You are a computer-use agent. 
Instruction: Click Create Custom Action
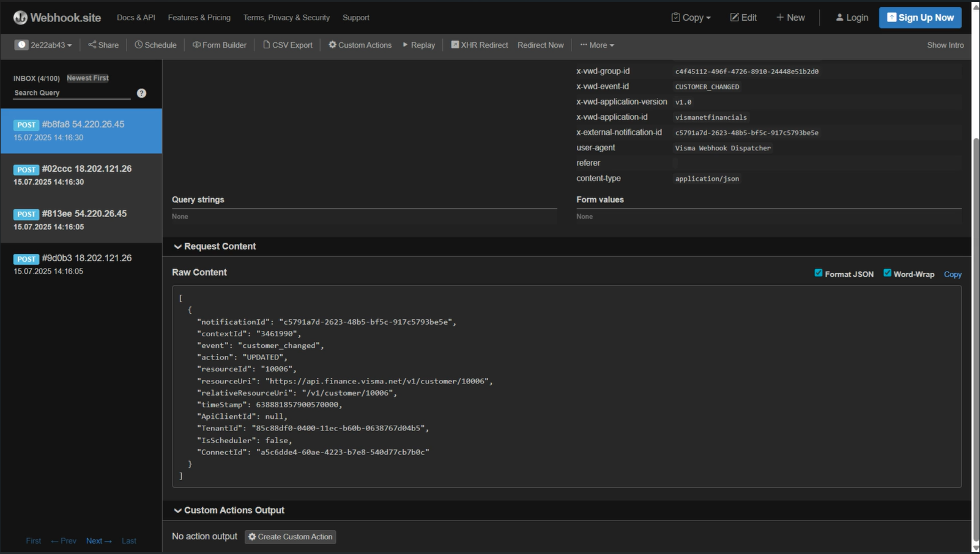290,536
